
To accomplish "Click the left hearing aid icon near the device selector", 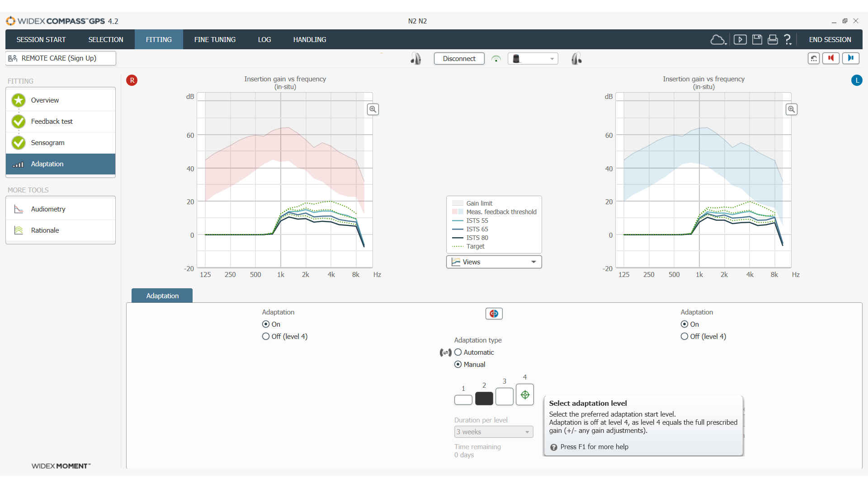I will 416,58.
